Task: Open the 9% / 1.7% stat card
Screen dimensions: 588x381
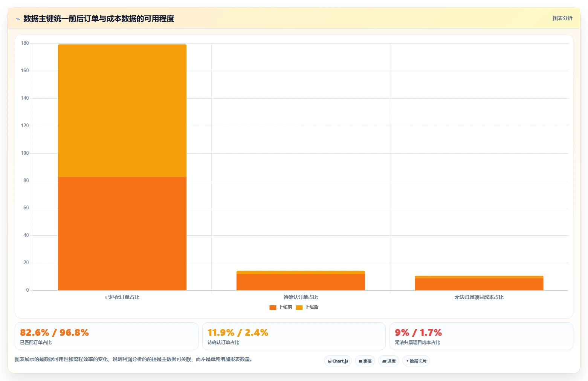Action: (x=481, y=336)
